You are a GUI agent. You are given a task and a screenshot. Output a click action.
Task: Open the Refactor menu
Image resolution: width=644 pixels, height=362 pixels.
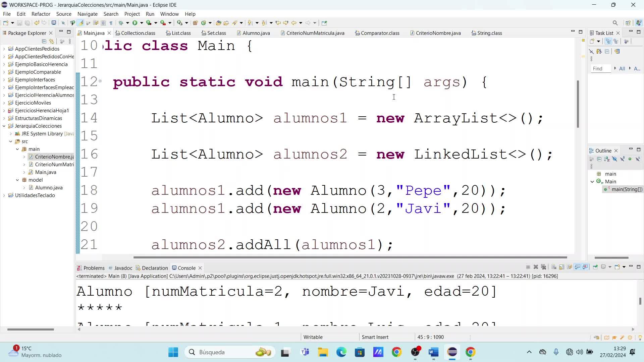pos(41,14)
